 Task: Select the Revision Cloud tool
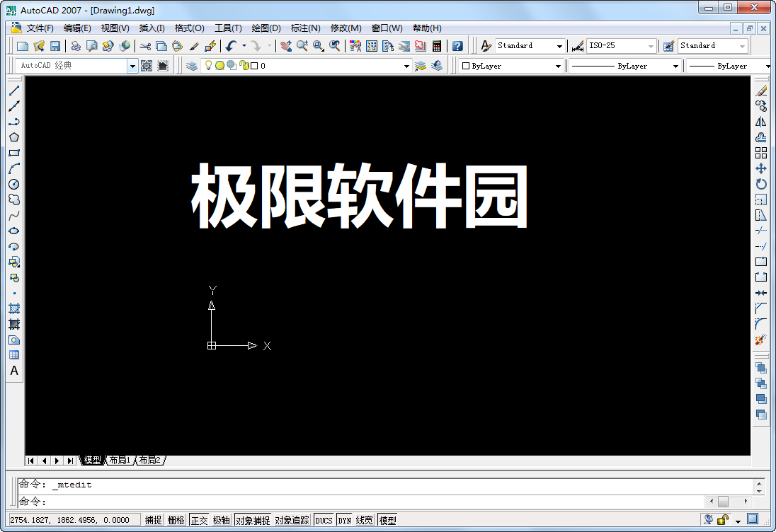(x=14, y=199)
